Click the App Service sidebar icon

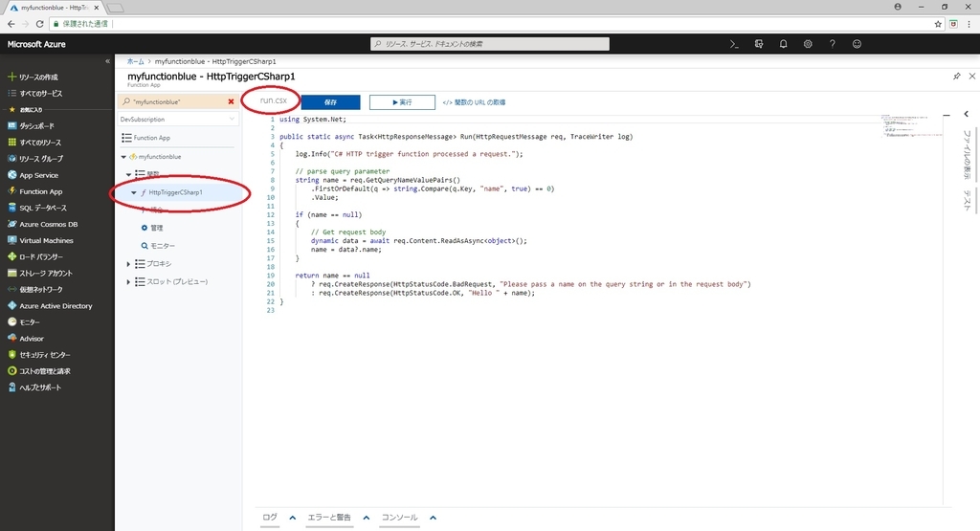point(11,175)
